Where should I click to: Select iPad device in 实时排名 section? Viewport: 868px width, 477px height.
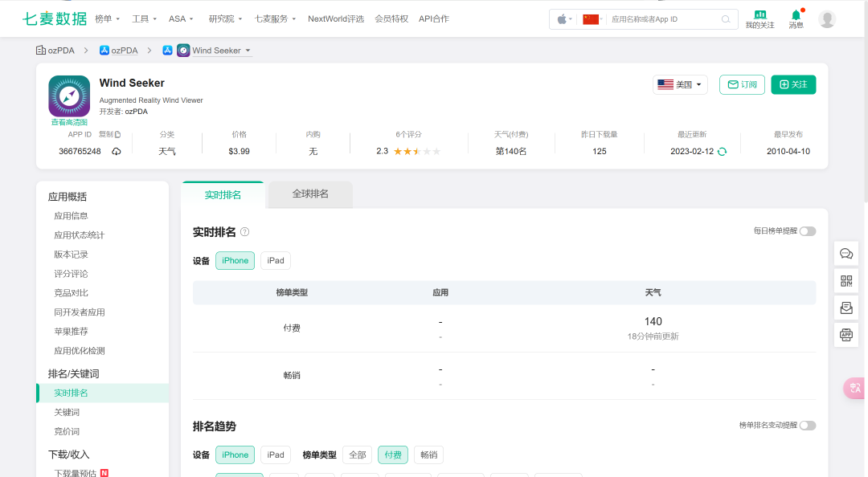276,261
